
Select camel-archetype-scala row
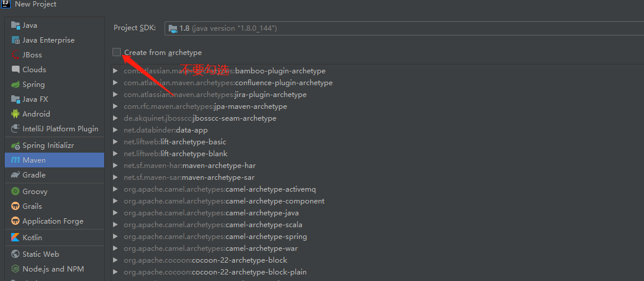[377, 225]
